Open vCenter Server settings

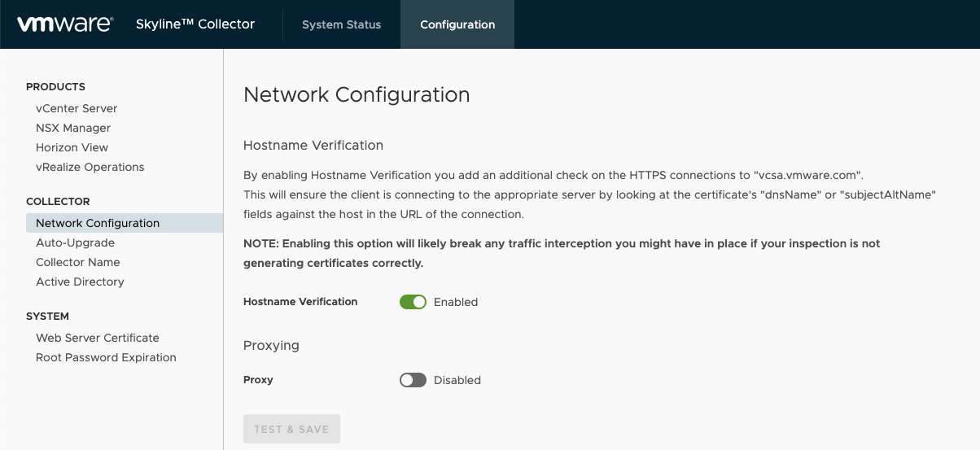[77, 108]
